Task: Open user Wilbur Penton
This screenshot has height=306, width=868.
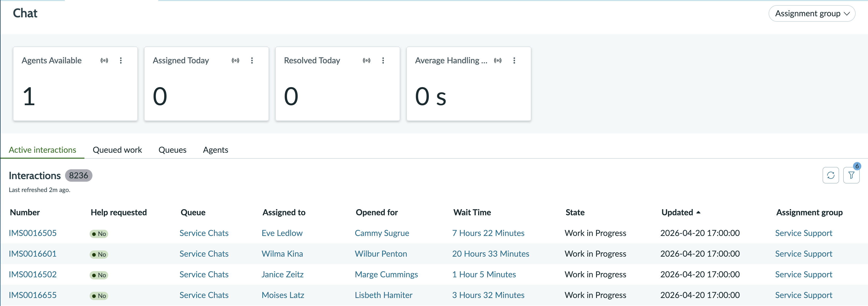Action: (381, 254)
